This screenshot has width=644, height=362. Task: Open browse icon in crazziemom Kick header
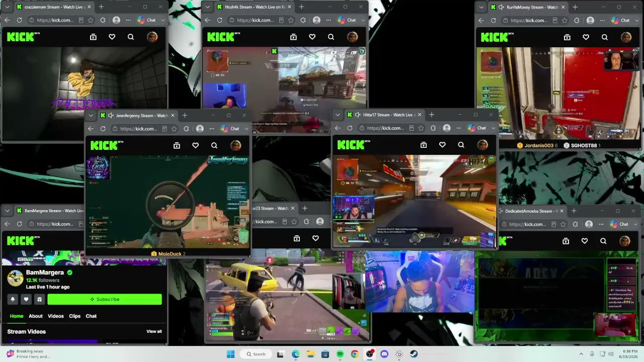pos(93,37)
